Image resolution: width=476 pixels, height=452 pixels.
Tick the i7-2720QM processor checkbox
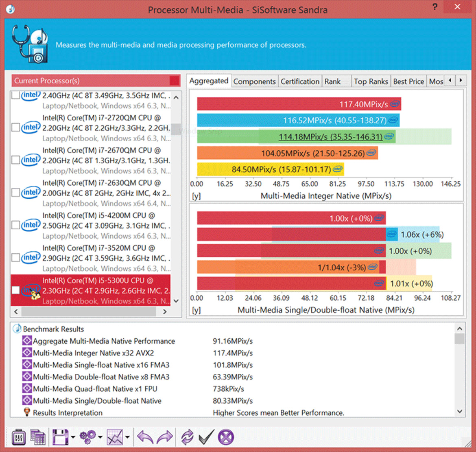15,127
